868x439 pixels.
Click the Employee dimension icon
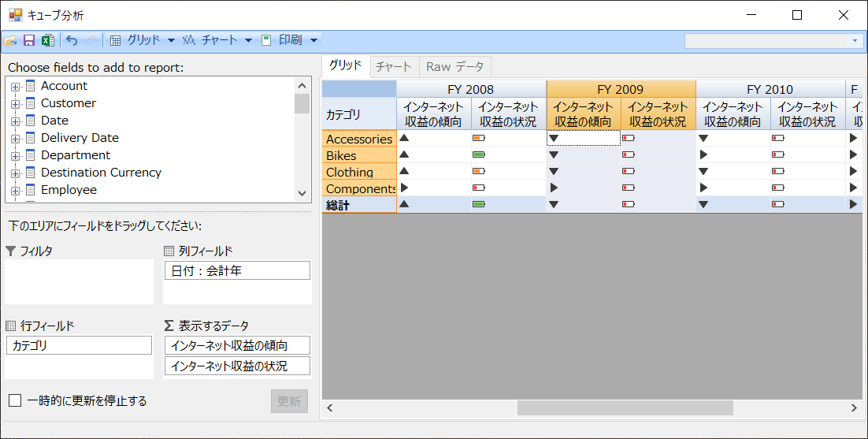31,190
